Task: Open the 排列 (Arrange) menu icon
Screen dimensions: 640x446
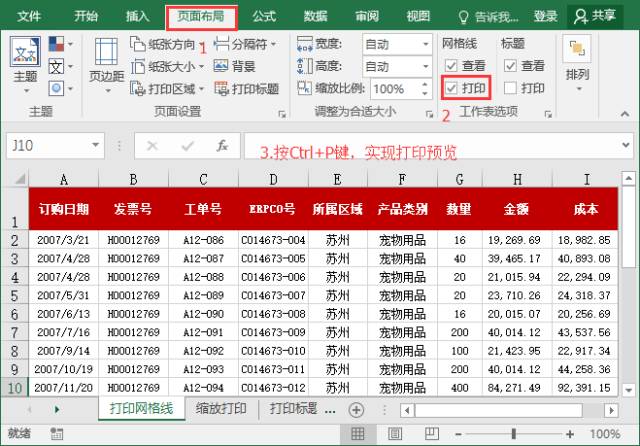Action: tap(577, 61)
